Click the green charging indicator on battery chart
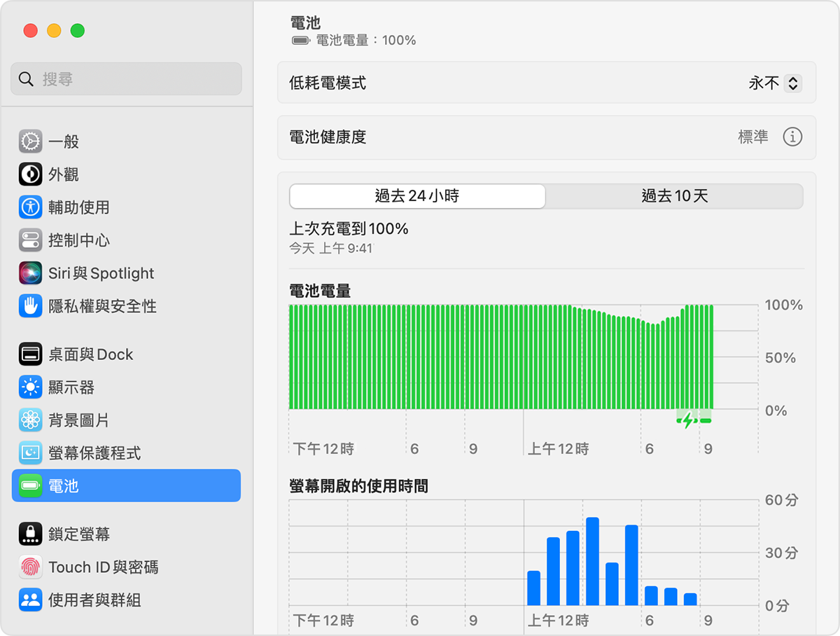 (694, 420)
